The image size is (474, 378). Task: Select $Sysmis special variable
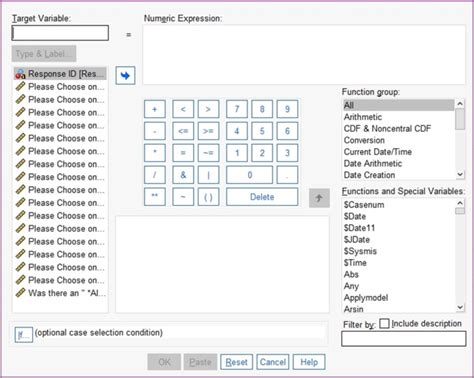coord(399,251)
